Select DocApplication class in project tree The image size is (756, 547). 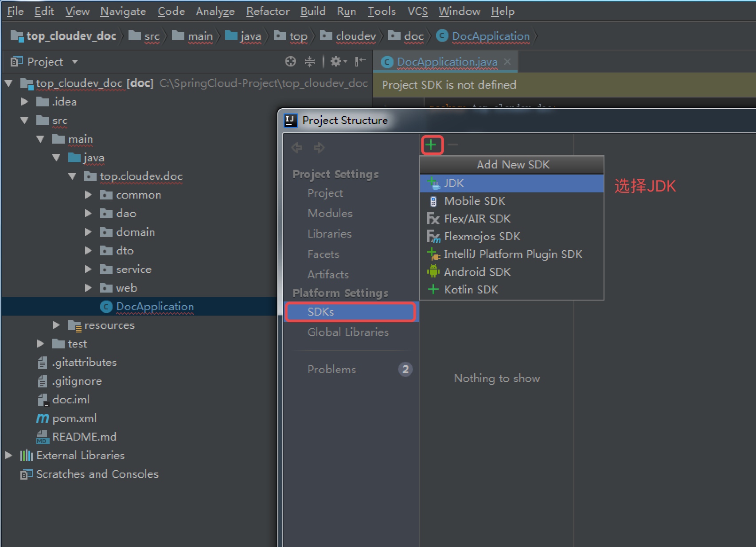pos(155,306)
